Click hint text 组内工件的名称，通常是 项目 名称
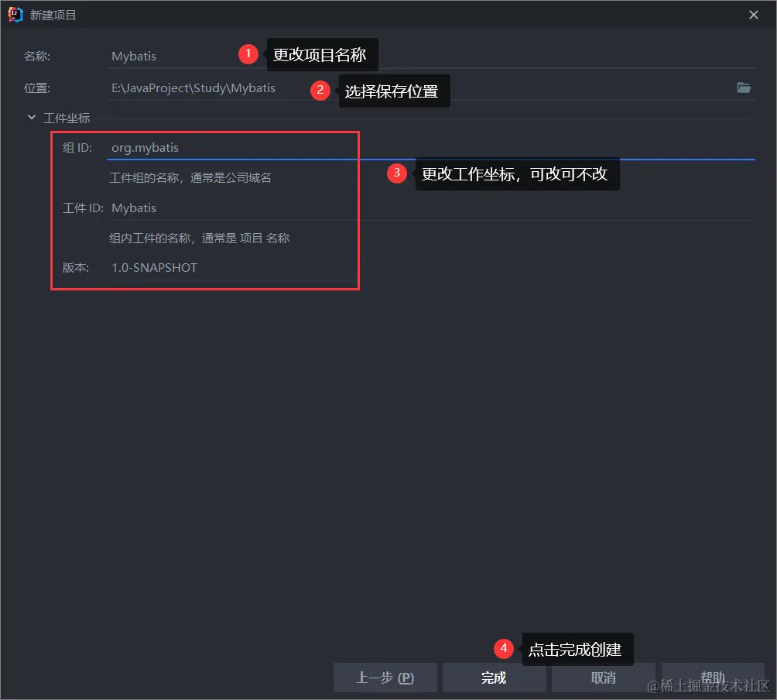Viewport: 777px width, 700px height. tap(199, 238)
